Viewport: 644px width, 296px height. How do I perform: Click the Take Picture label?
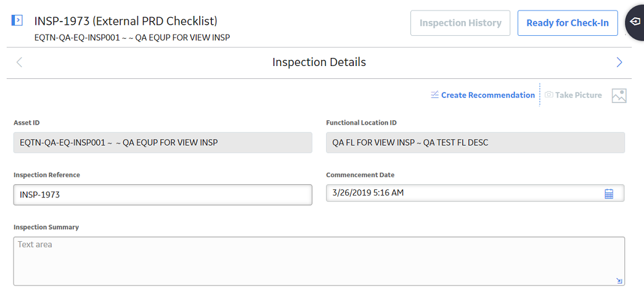coord(578,95)
